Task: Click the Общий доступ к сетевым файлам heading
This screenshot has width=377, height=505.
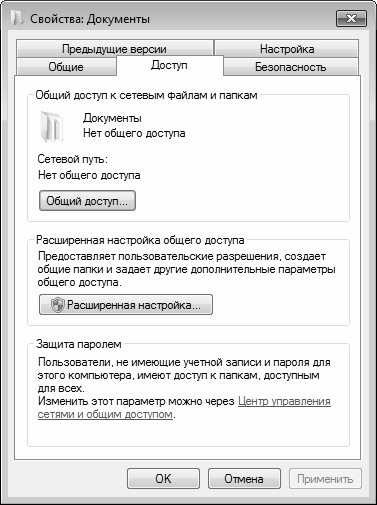Action: coord(146,95)
